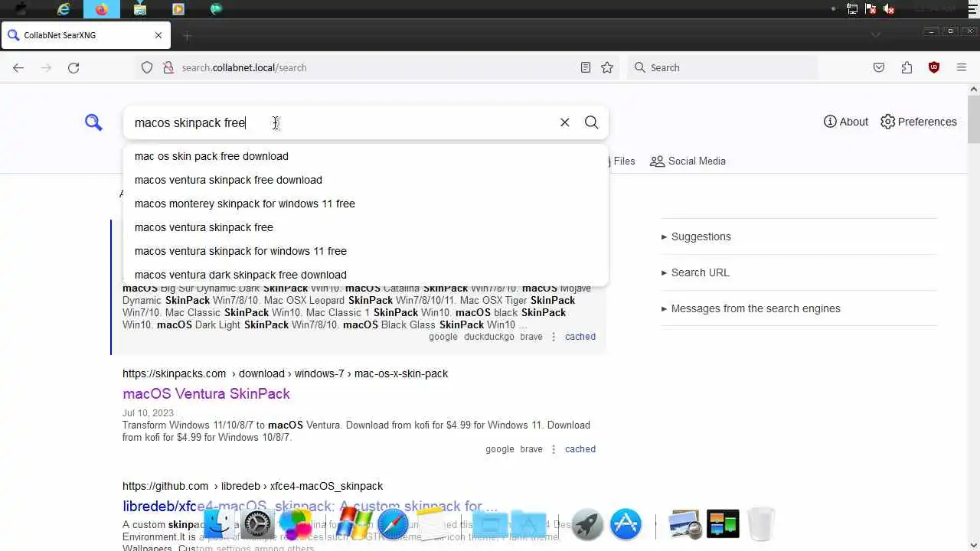This screenshot has height=551, width=980.
Task: Switch to the CollabNet SearXNG browser tab
Action: pos(84,35)
